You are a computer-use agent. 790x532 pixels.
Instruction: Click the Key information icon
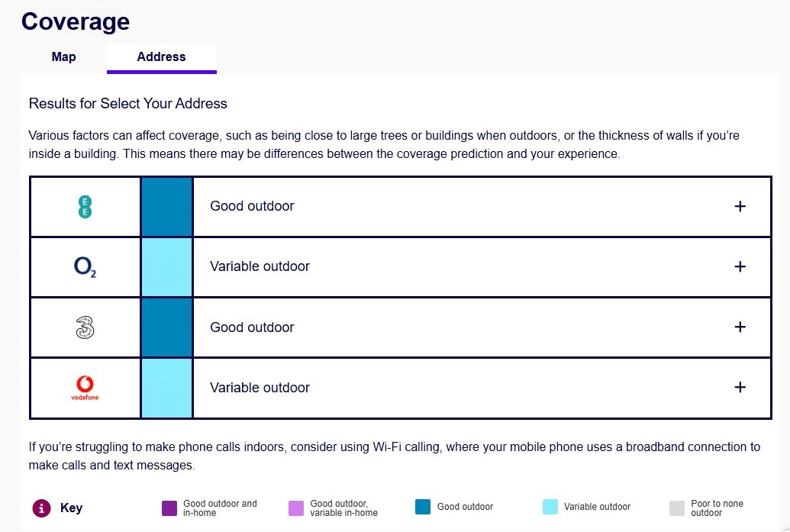point(41,508)
